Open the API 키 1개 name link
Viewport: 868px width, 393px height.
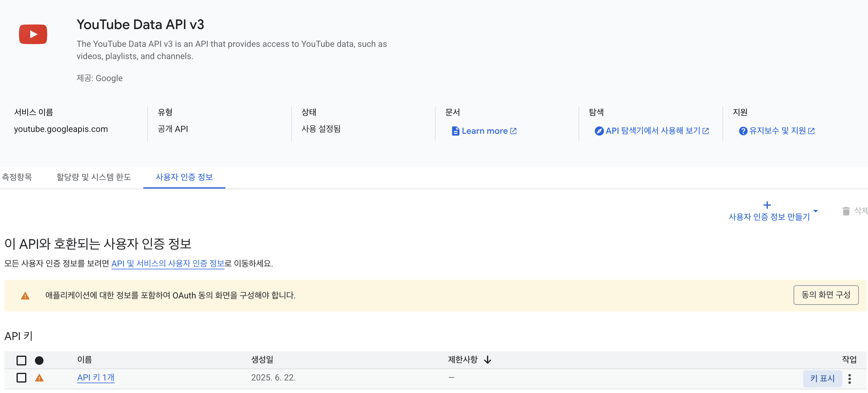point(96,377)
